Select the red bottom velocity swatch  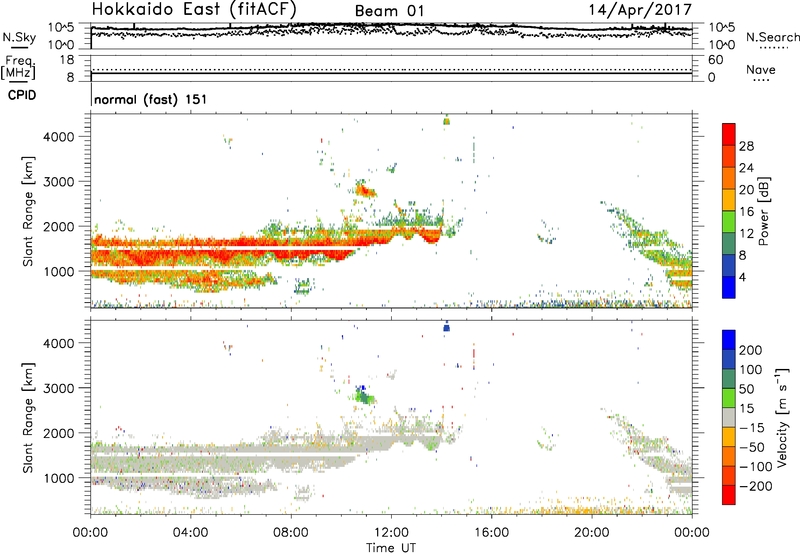(729, 495)
